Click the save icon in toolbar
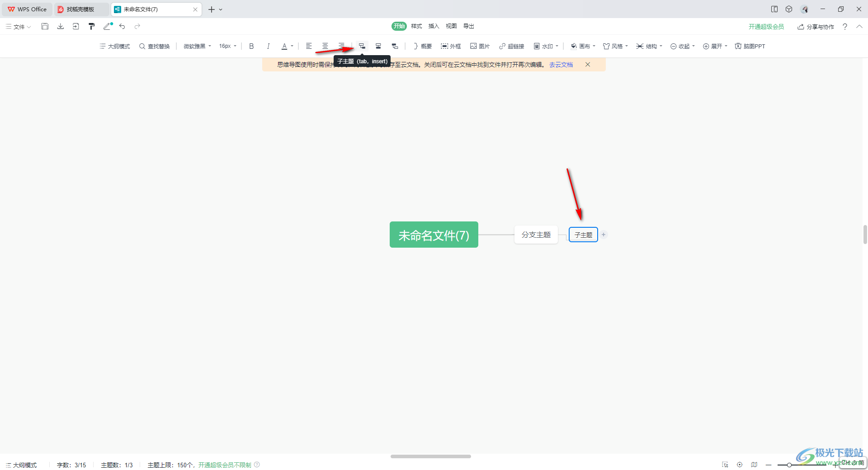 tap(45, 26)
